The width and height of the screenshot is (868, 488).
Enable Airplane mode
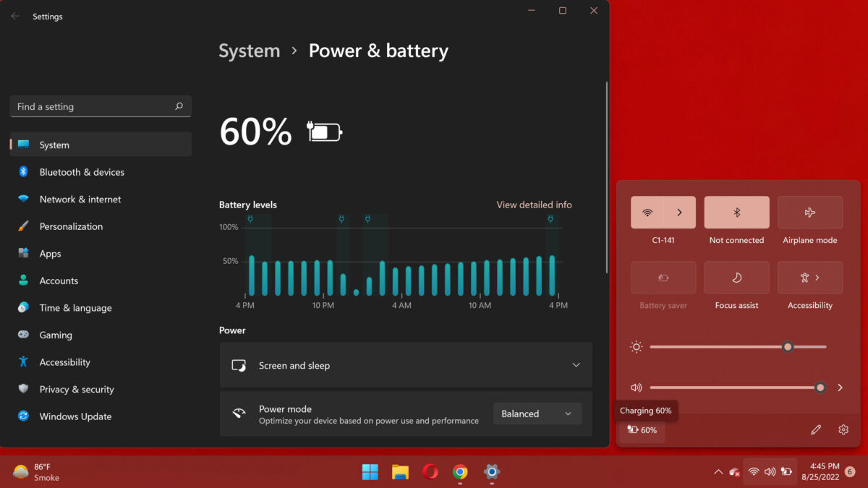[809, 212]
